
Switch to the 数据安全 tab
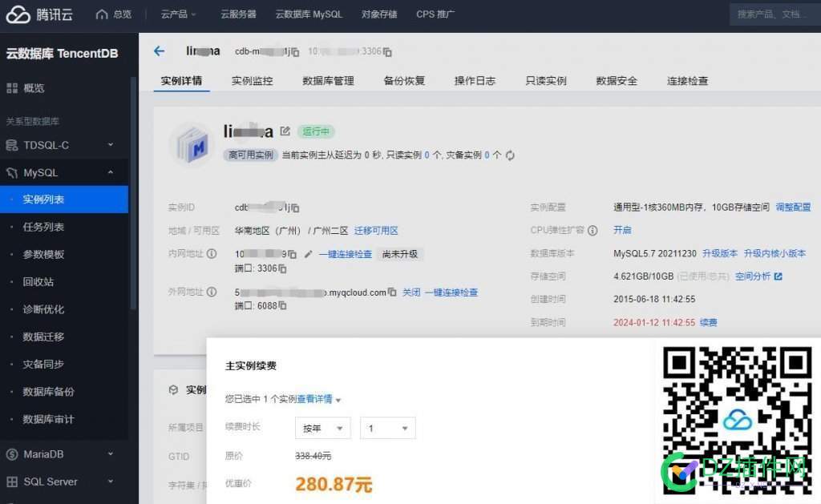click(617, 81)
